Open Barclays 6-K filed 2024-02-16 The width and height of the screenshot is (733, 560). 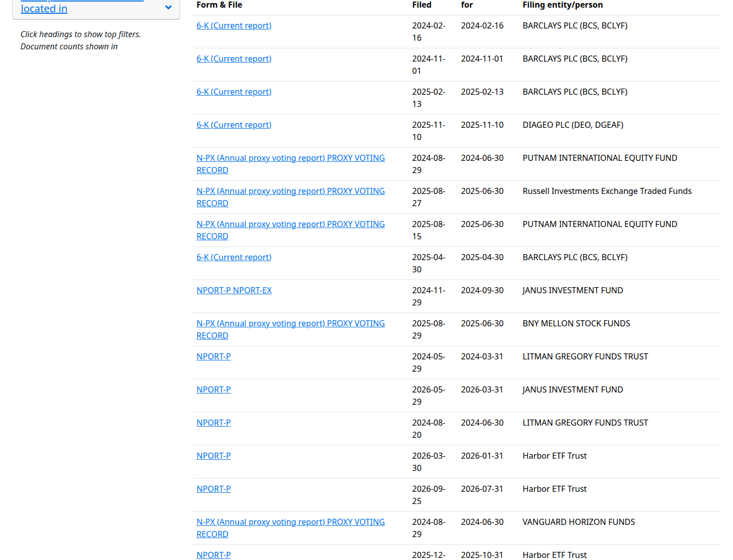[x=234, y=25]
